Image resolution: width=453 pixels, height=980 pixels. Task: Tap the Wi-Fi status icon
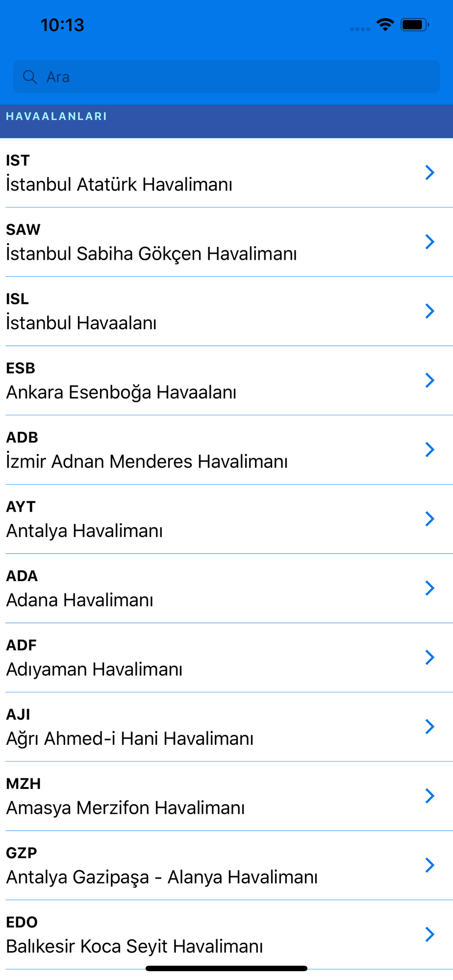(x=385, y=24)
